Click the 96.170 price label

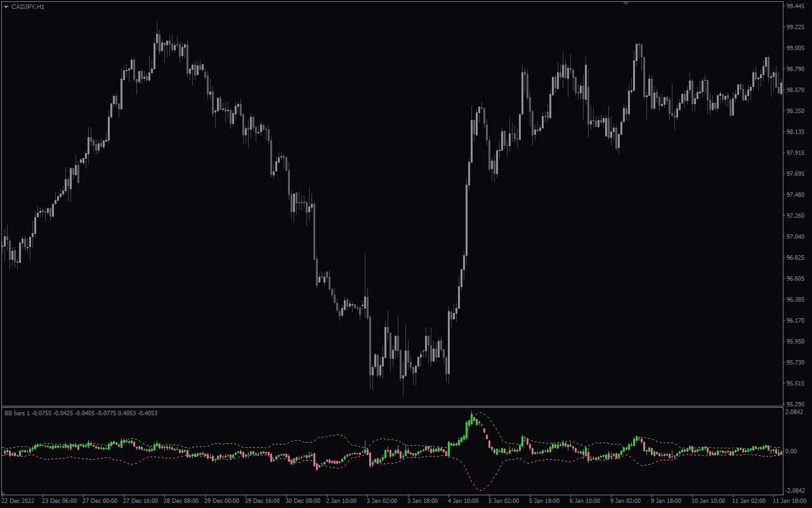(795, 321)
